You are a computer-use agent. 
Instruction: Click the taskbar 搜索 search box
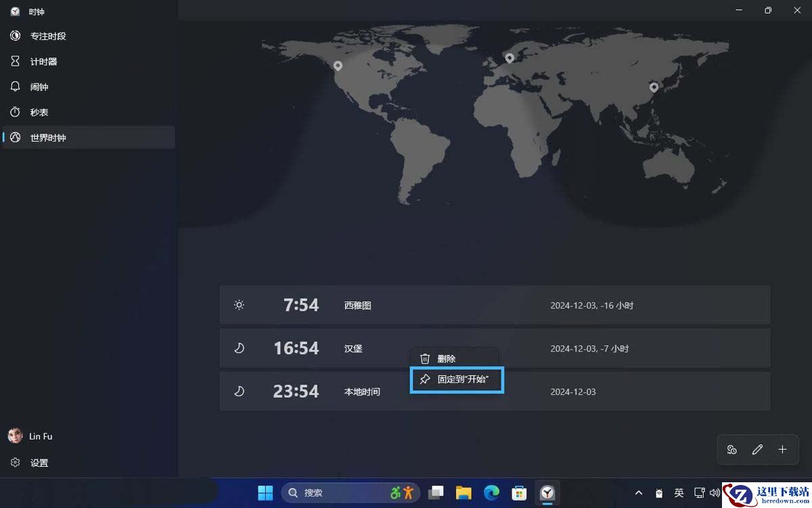(338, 492)
